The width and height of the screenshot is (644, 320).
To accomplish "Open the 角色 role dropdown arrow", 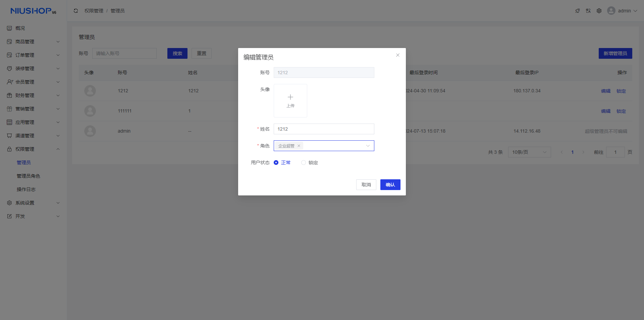I will pos(368,146).
